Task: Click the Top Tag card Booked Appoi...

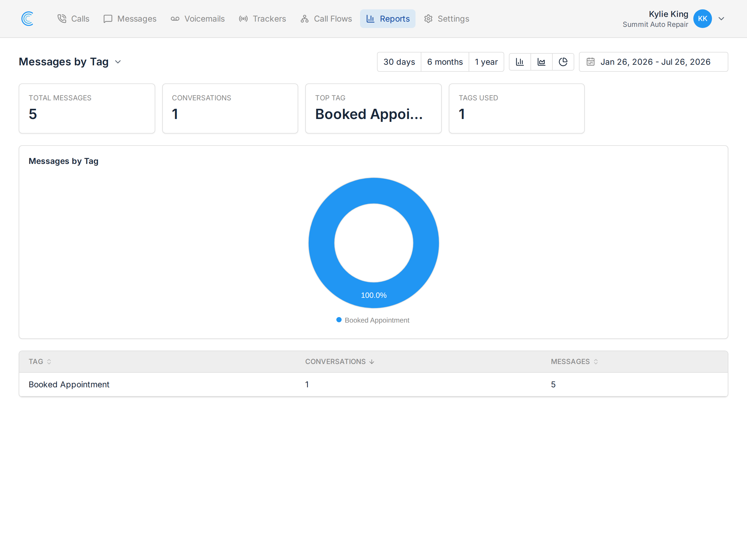Action: coord(373,108)
